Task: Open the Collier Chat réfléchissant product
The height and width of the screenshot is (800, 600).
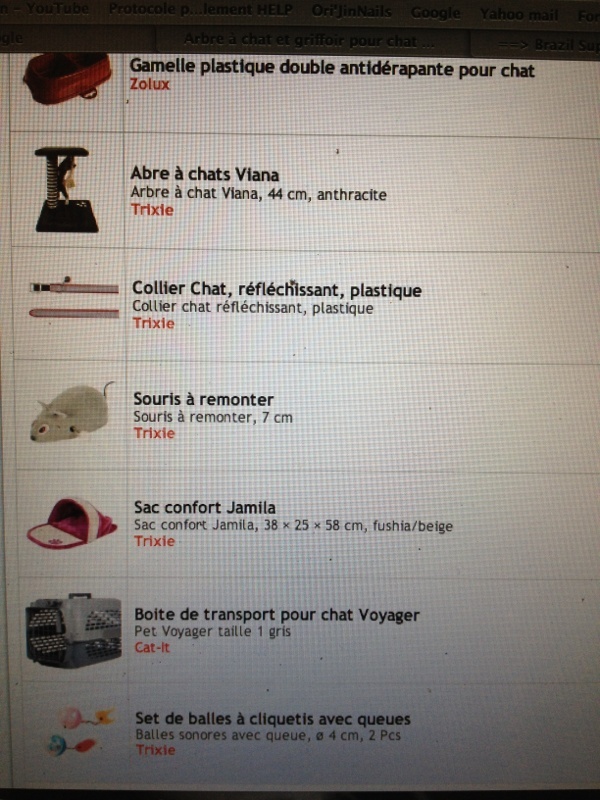Action: pos(277,289)
